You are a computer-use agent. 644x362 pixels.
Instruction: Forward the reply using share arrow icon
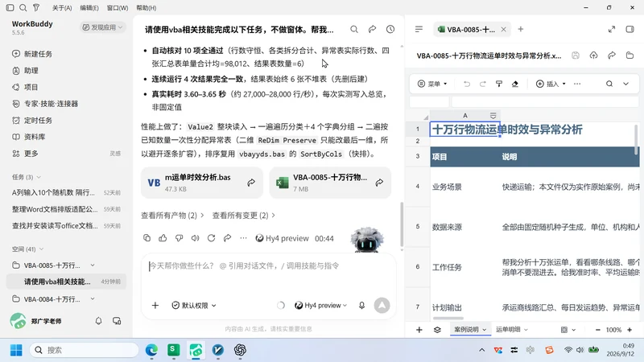[x=227, y=238]
